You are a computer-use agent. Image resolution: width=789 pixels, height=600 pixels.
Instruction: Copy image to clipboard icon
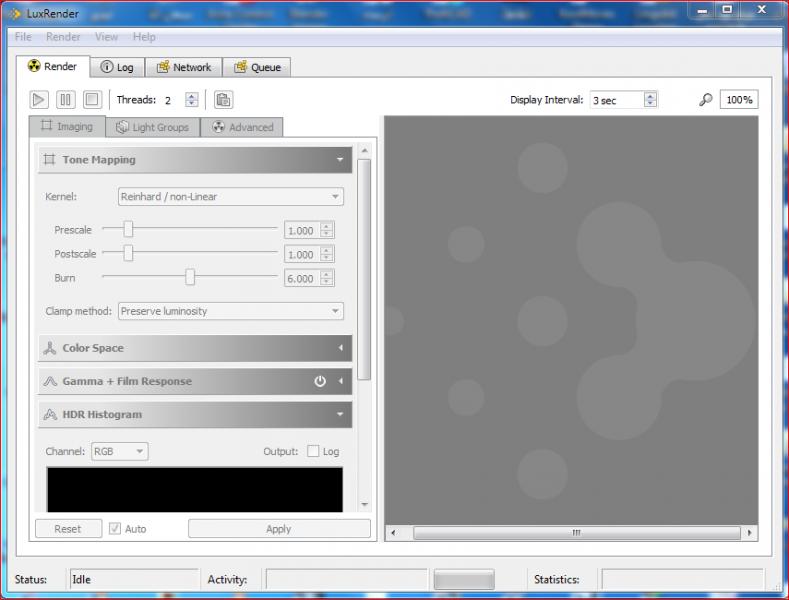coord(223,100)
